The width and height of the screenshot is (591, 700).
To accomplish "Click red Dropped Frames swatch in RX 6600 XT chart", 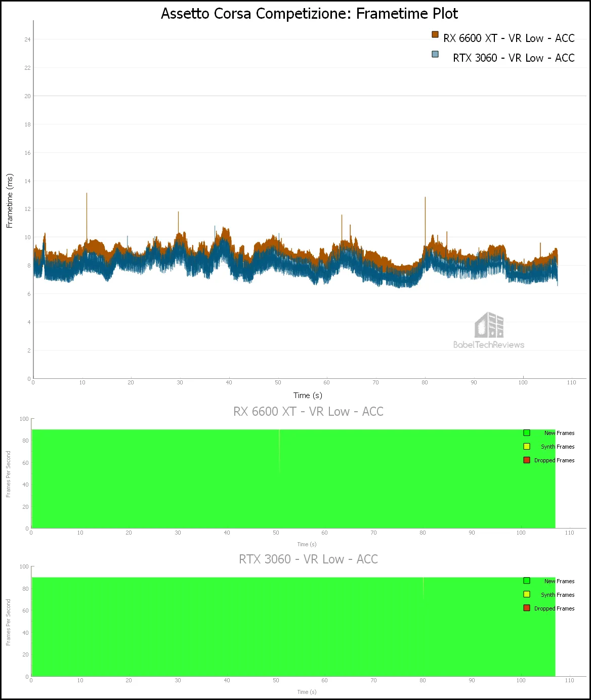I will 527,460.
